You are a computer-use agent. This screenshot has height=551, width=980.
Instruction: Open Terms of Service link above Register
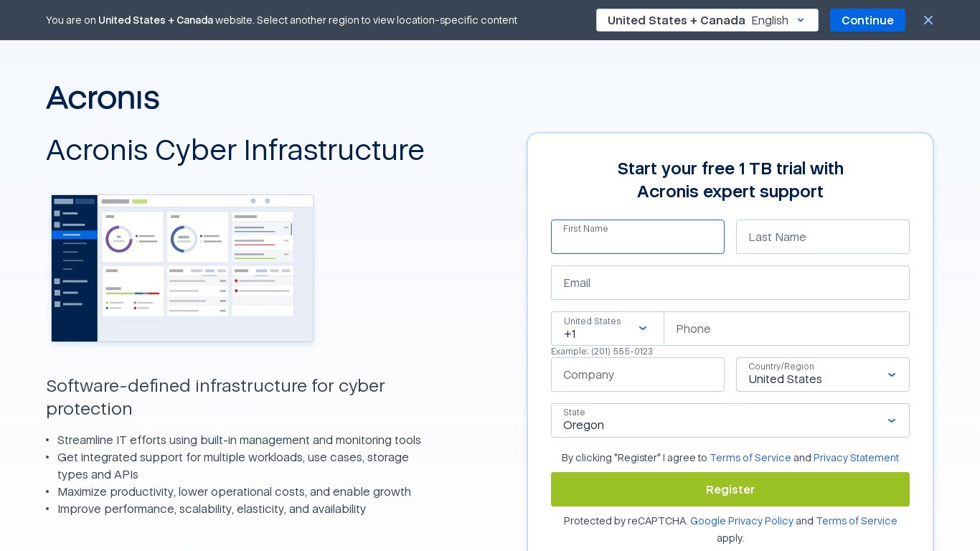point(750,458)
